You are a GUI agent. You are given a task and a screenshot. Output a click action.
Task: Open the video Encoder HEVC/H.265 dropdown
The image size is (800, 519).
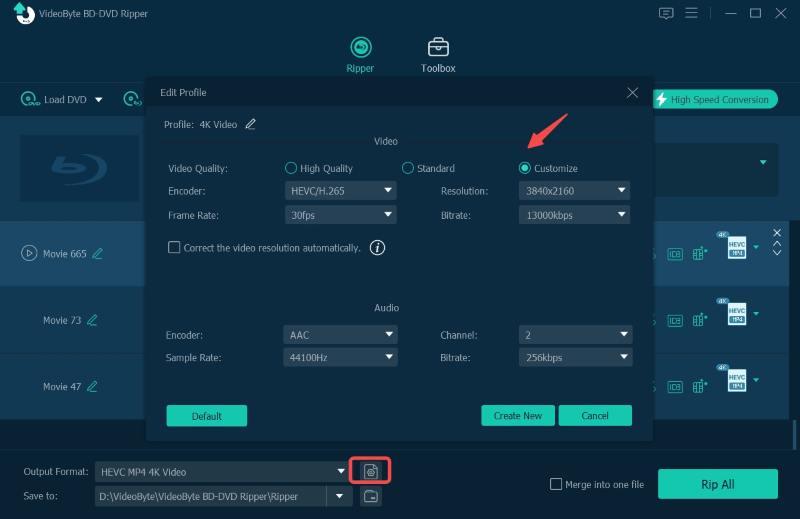(x=340, y=191)
